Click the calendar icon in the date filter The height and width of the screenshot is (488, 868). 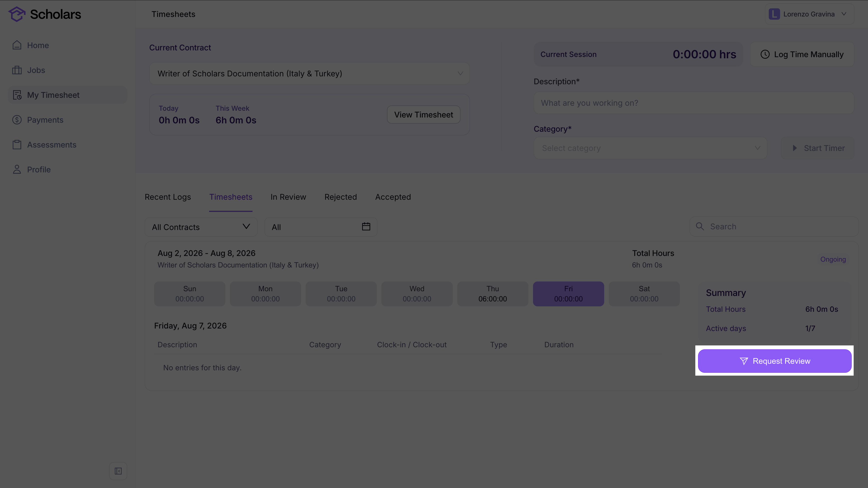pyautogui.click(x=366, y=227)
